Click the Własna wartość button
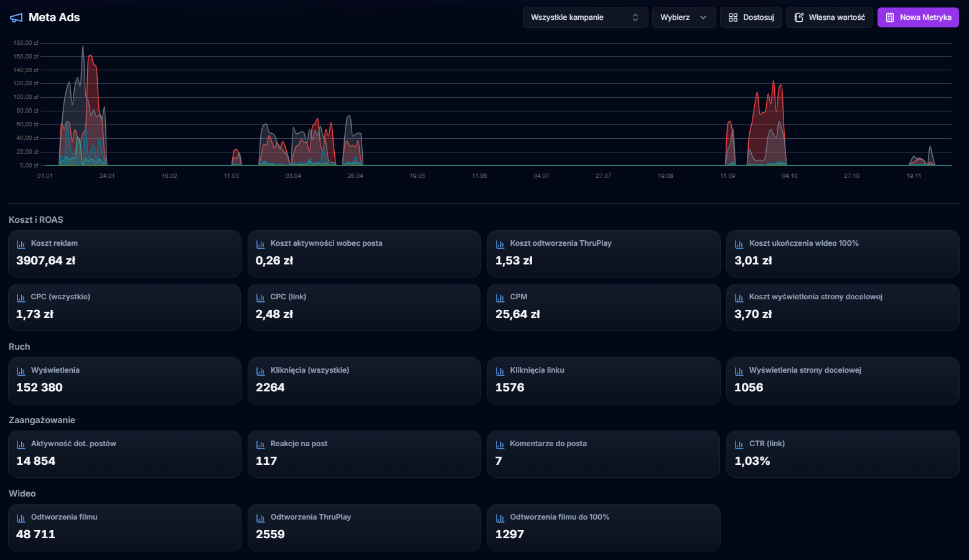969x560 pixels. pyautogui.click(x=829, y=17)
